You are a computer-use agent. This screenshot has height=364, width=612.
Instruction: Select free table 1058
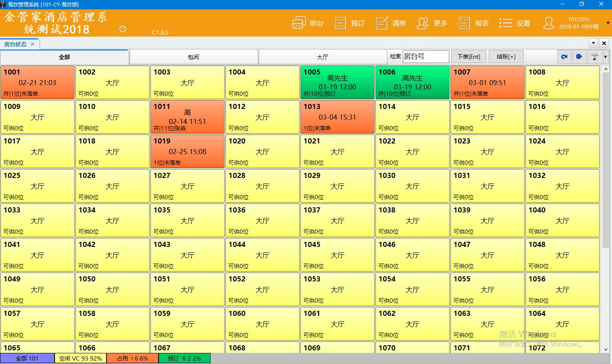113,324
